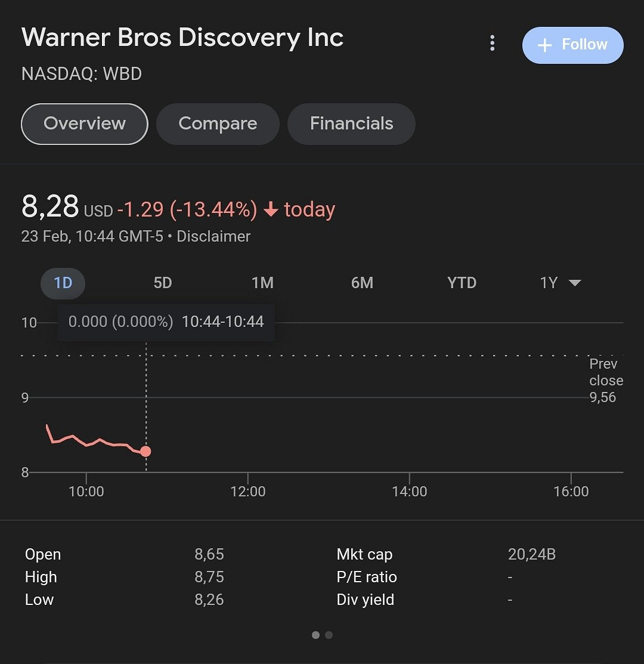Select the 6M chart range

click(x=362, y=283)
